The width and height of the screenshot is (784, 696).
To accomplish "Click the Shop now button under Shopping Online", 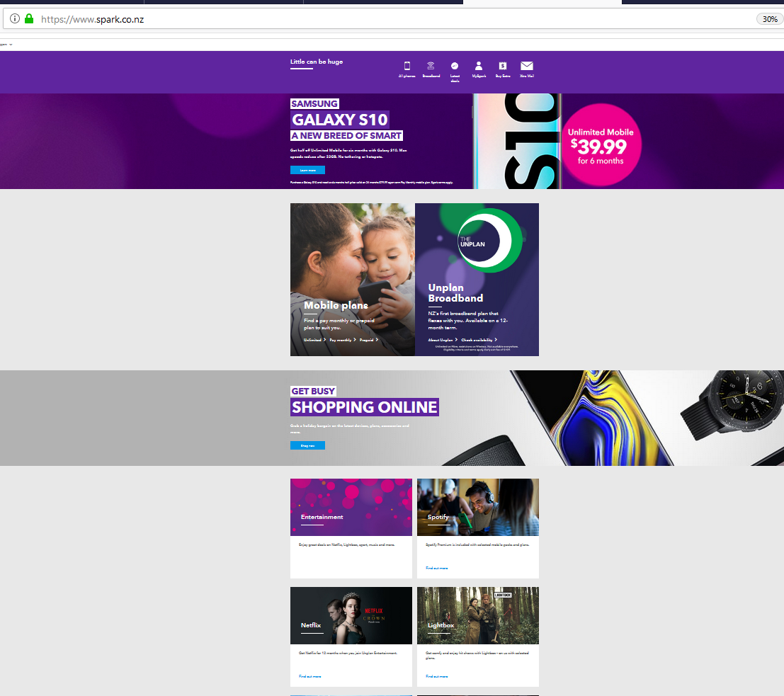I will point(307,445).
